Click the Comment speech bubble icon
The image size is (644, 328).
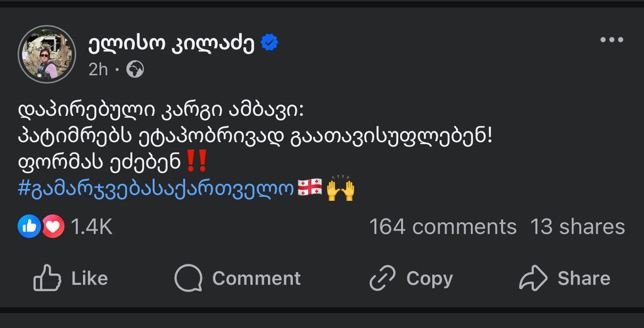pos(188,278)
